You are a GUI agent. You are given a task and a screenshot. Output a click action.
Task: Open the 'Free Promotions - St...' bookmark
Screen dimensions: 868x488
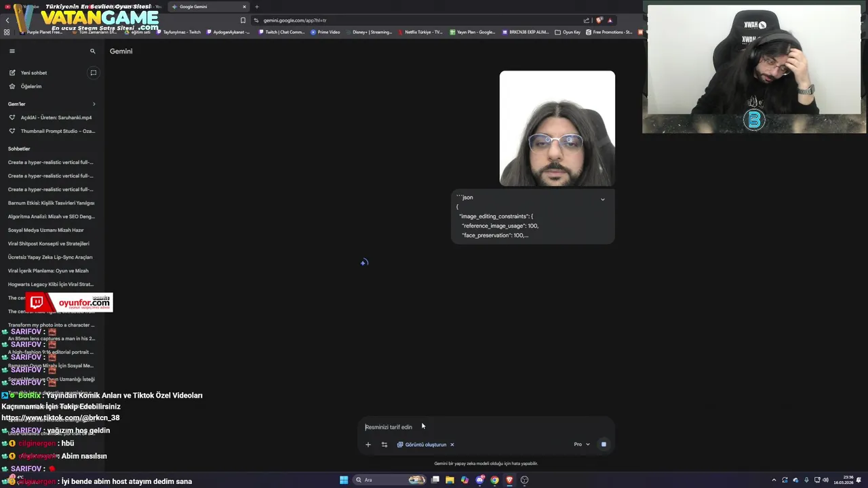point(609,32)
